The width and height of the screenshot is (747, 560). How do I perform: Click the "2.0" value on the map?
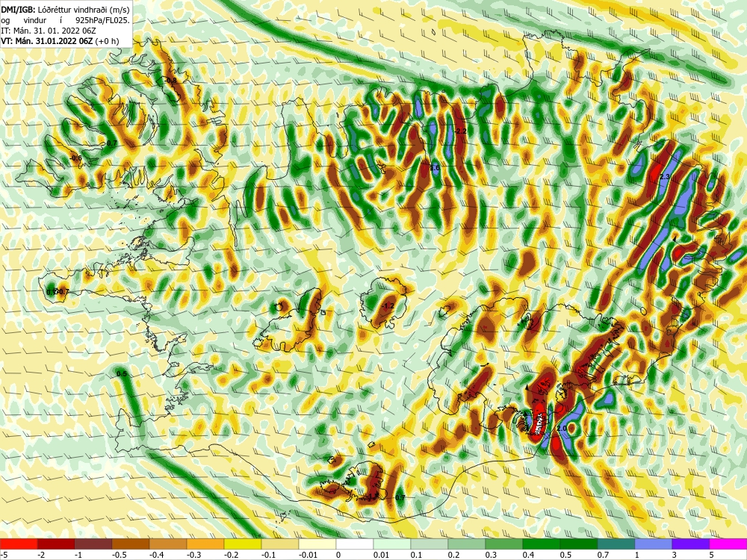[x=562, y=428]
